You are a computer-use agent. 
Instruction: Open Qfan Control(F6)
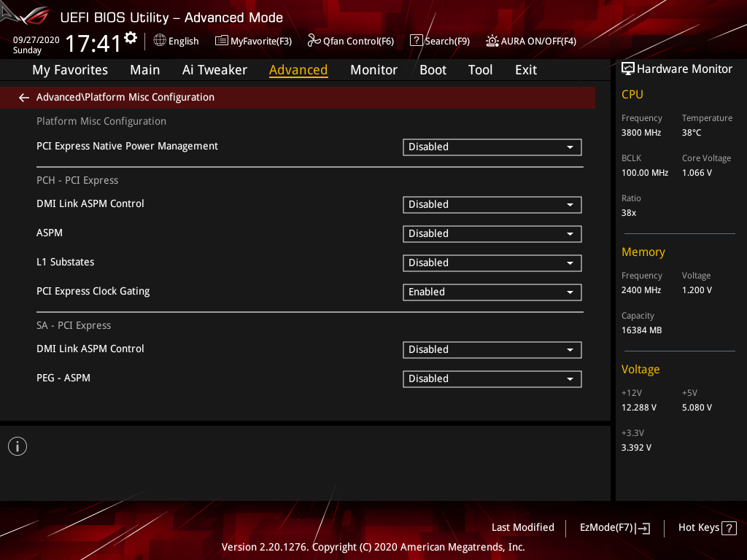click(351, 41)
